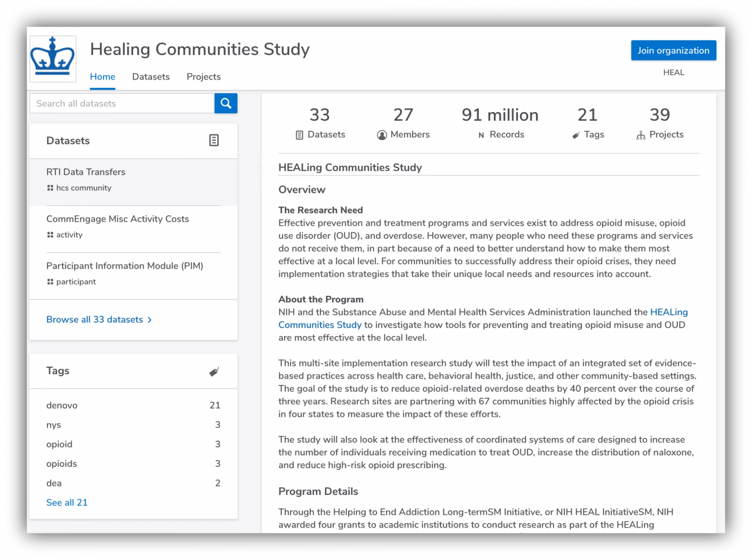Click chevron next to Browse all datasets
752x560 pixels.
(x=150, y=320)
